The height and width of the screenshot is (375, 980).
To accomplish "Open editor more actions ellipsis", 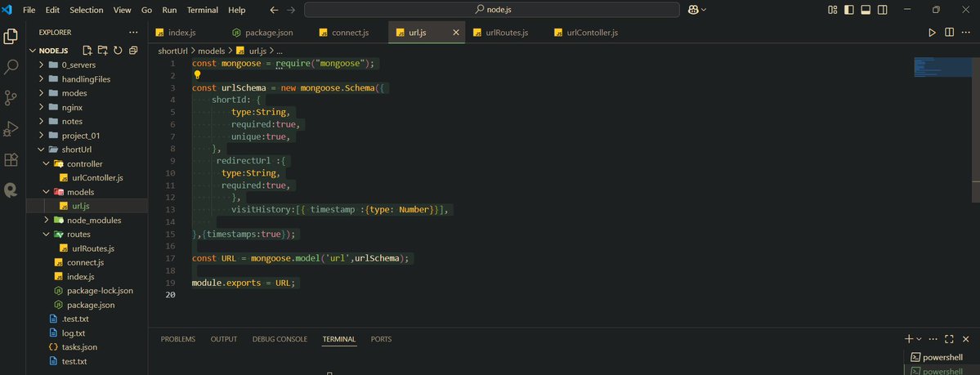I will point(967,33).
